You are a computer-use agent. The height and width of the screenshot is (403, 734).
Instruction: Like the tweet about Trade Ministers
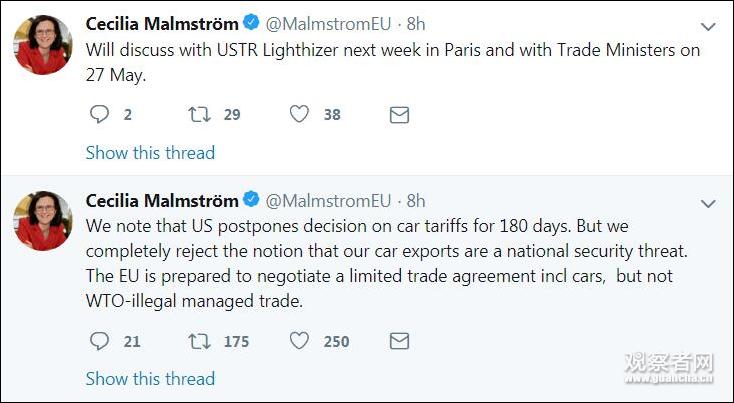[299, 115]
